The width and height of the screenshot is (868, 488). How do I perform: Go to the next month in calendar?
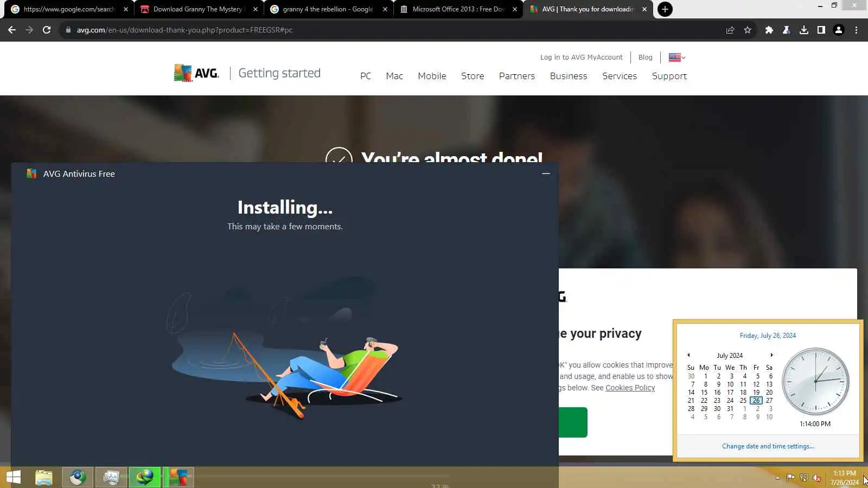click(771, 355)
